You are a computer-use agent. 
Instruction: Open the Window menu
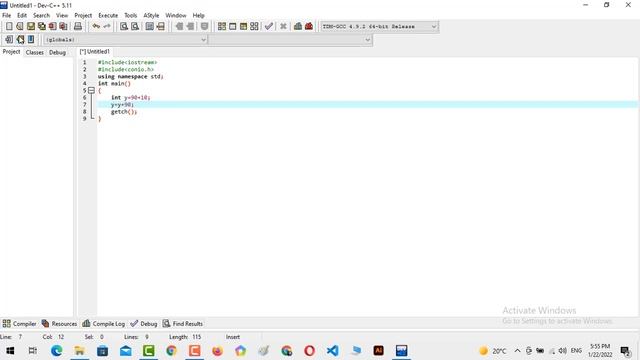click(176, 16)
